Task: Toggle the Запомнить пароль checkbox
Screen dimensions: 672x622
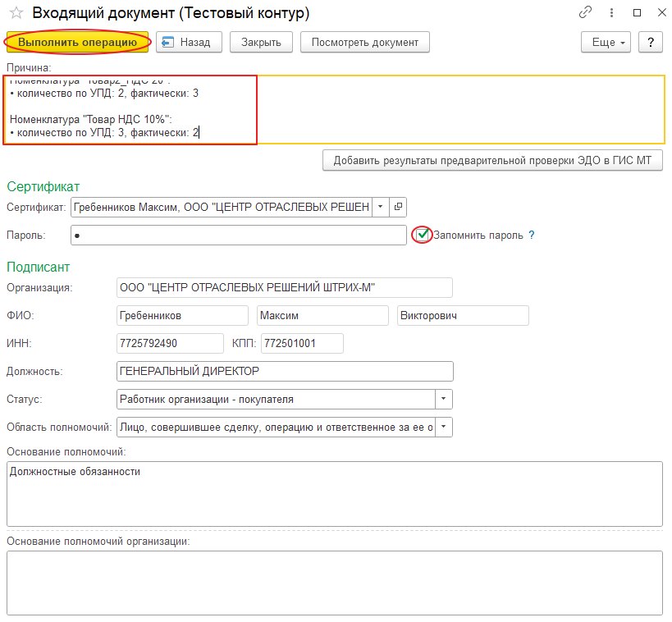Action: pos(423,235)
